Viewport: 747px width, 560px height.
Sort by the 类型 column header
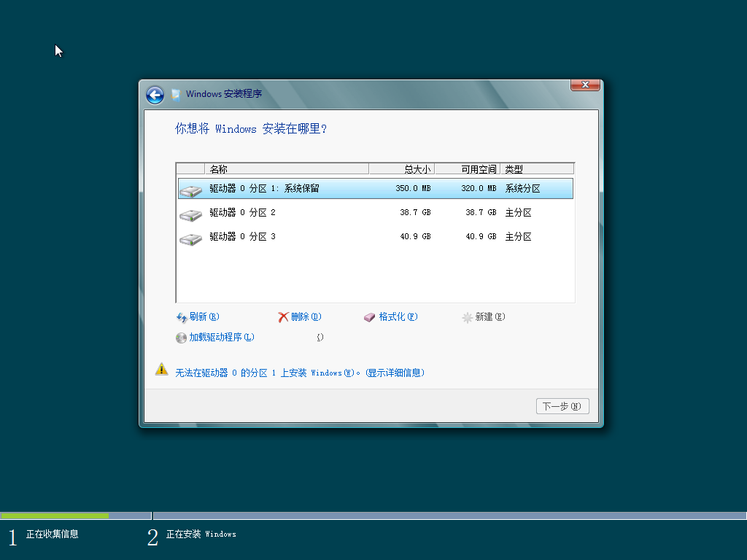point(537,169)
